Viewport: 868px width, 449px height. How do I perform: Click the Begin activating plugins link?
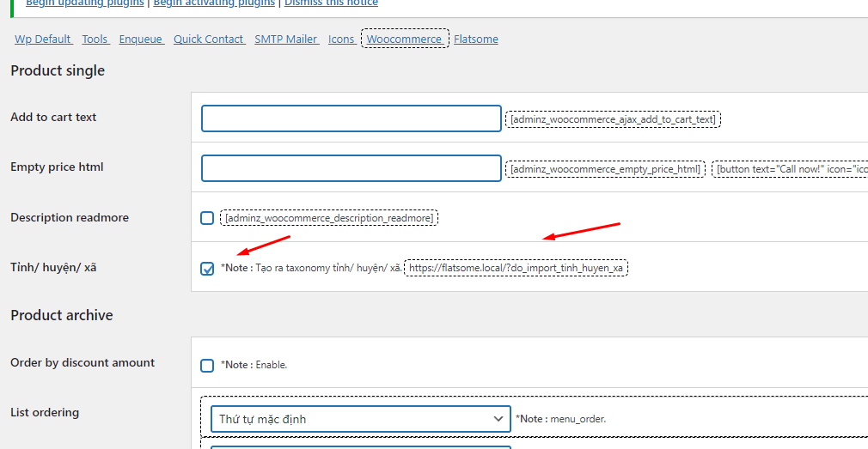pyautogui.click(x=214, y=3)
